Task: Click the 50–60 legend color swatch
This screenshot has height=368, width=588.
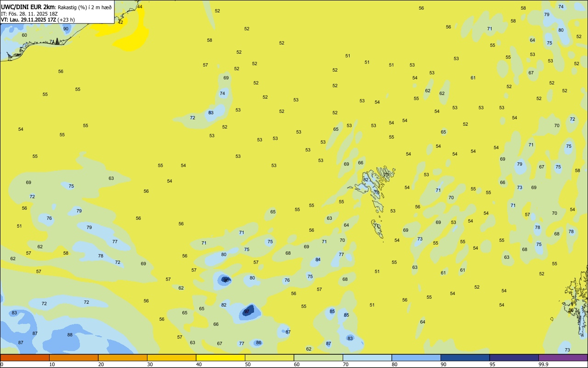Action: 269,357
